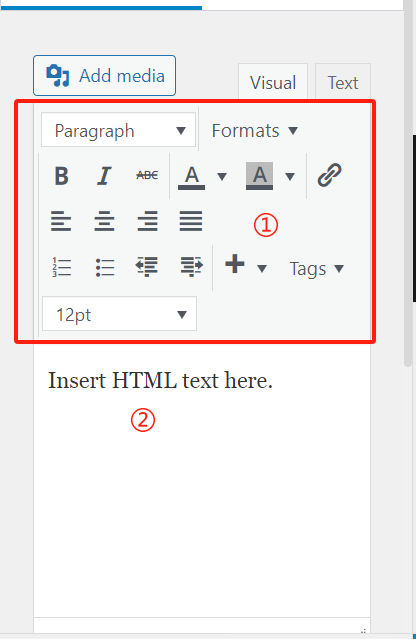Screen dimensions: 416x639
Task: Increase the indent
Action: pos(191,267)
